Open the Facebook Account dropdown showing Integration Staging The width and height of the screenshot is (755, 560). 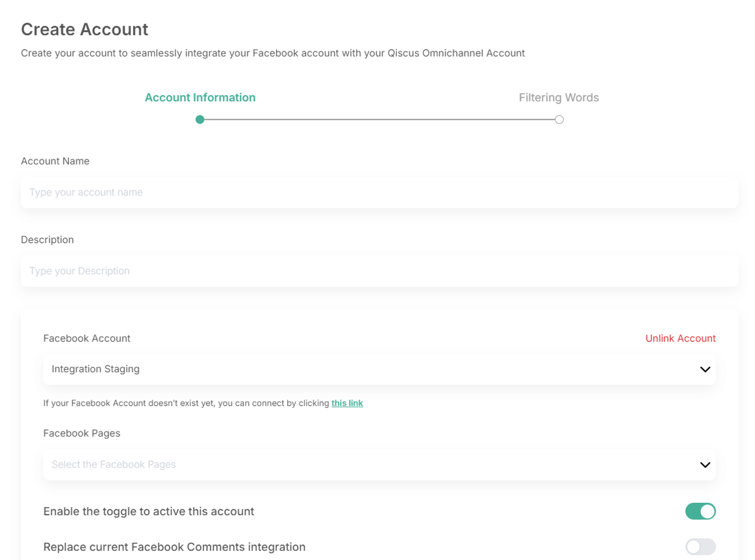(x=379, y=369)
